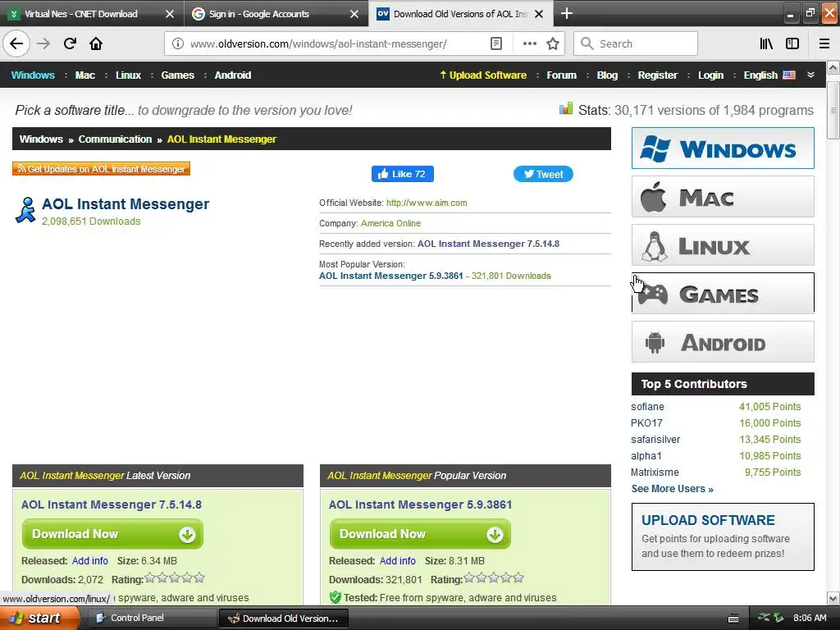Screen dimensions: 840x630
Task: Select the Android robot banner
Action: point(723,342)
